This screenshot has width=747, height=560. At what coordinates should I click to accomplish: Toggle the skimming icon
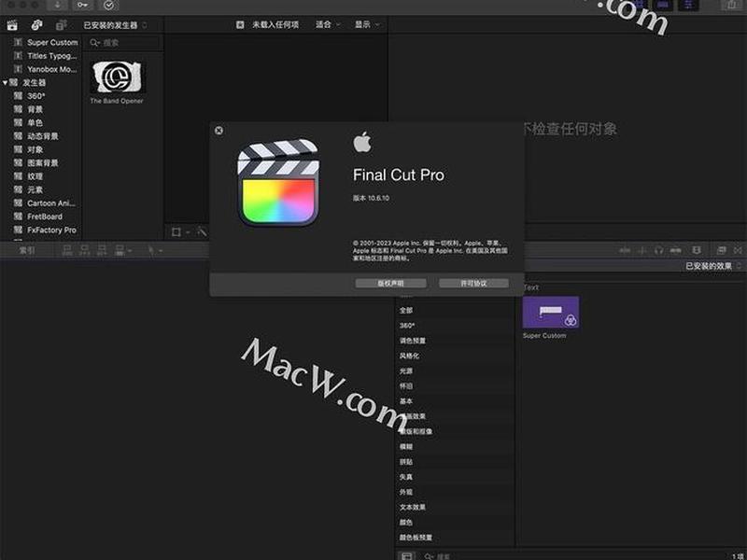click(x=641, y=250)
